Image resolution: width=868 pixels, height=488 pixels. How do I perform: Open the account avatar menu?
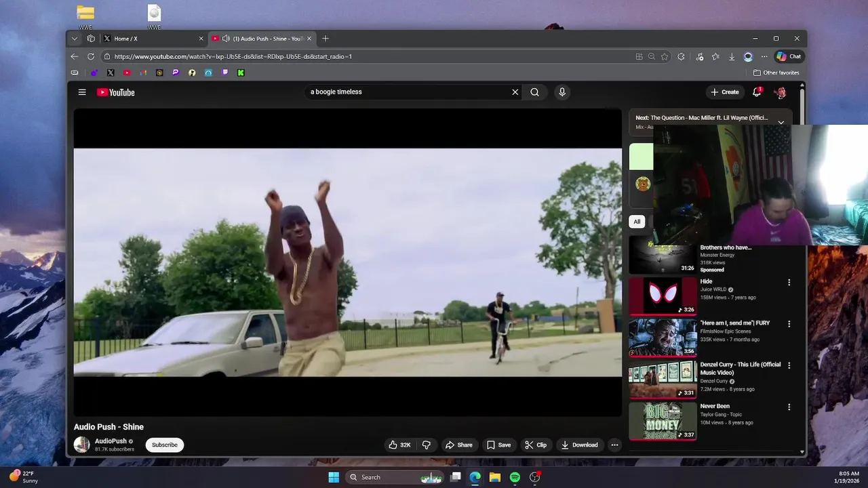[x=781, y=92]
